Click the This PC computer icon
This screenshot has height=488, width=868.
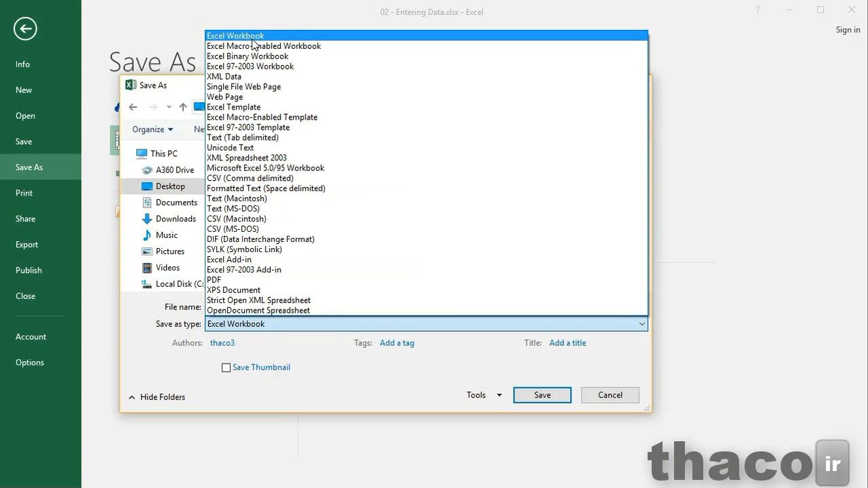click(x=141, y=154)
